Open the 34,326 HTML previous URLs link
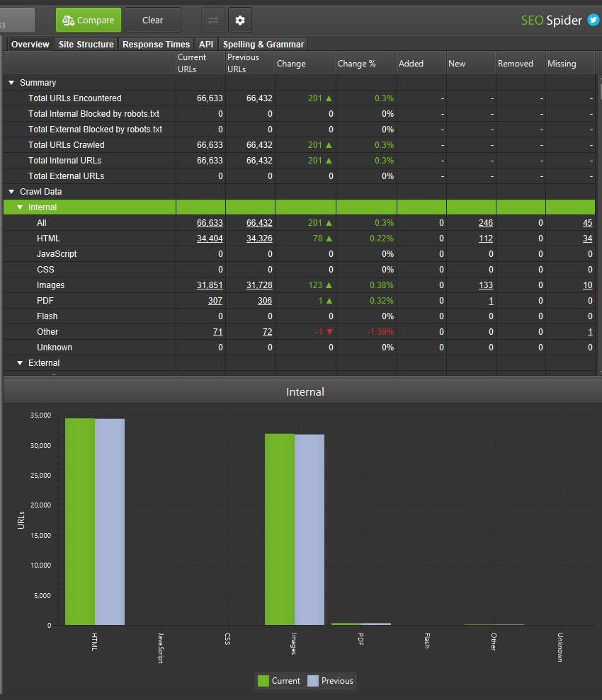The height and width of the screenshot is (700, 602). [259, 239]
